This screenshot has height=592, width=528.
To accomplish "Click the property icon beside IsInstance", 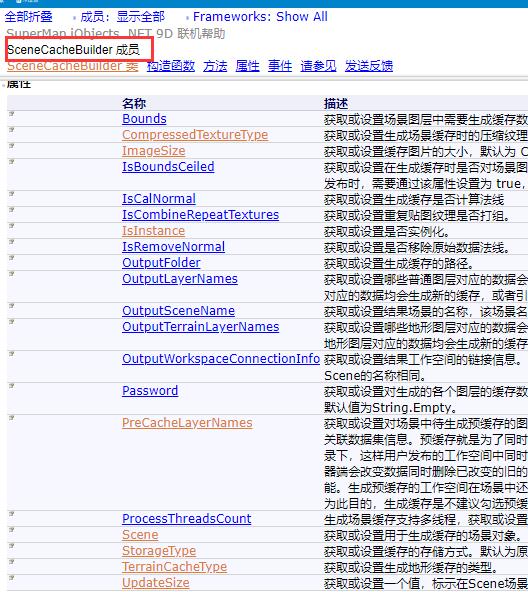I will pos(11,226).
